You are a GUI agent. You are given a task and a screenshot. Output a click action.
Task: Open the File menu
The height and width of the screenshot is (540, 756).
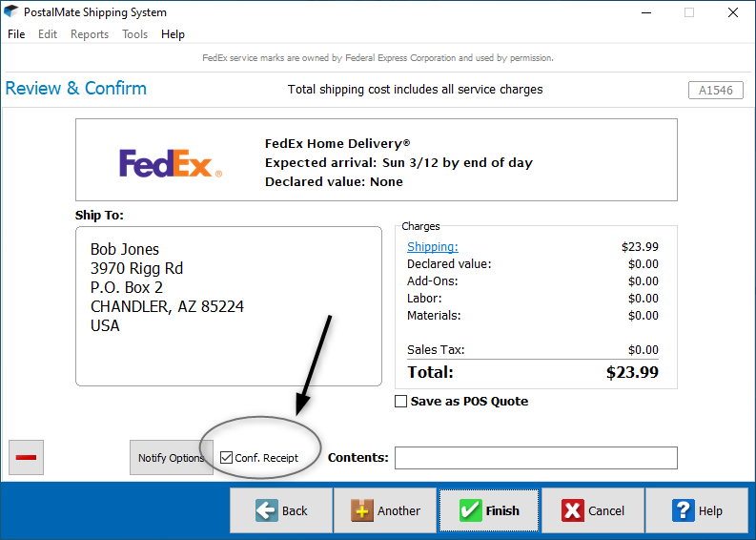coord(16,34)
